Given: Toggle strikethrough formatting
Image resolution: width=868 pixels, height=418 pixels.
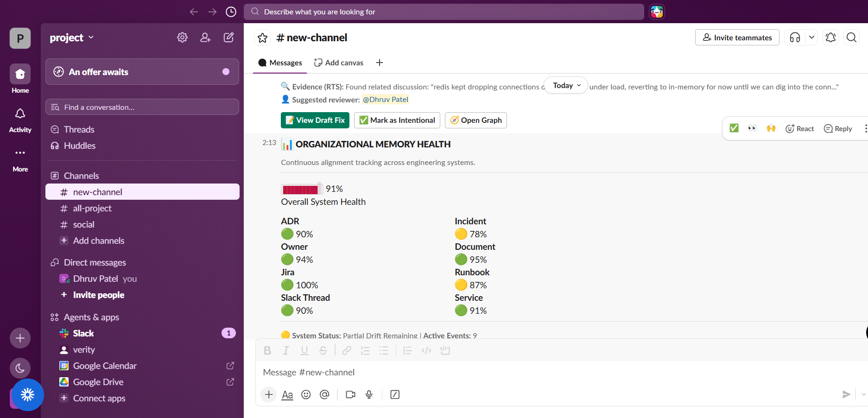Looking at the screenshot, I should 323,350.
